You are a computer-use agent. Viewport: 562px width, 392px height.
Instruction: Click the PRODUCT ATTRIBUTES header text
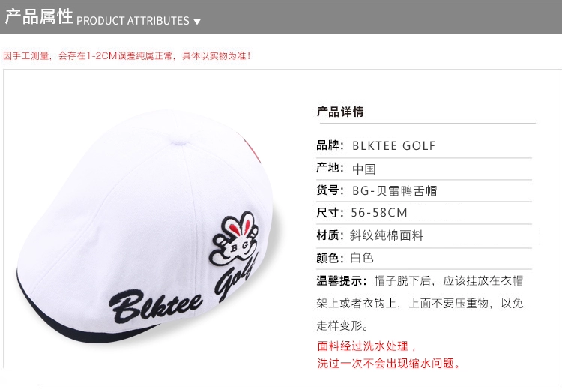pyautogui.click(x=133, y=21)
